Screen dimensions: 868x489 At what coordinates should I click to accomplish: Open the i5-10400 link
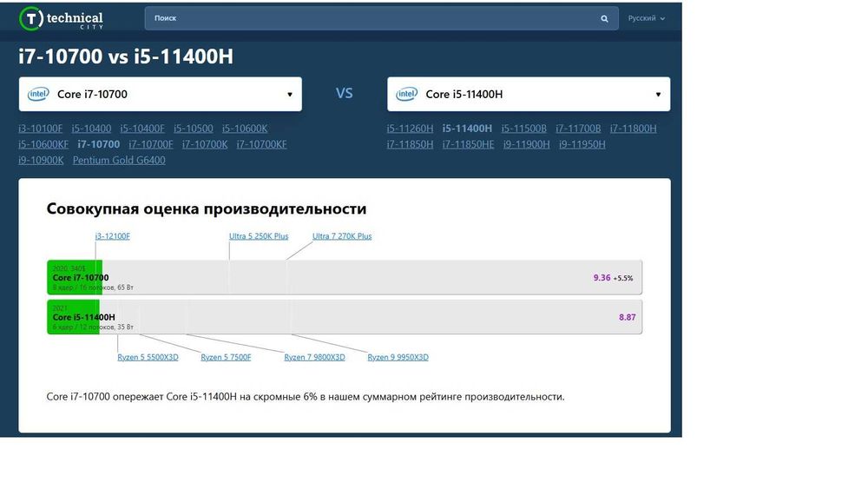[91, 129]
